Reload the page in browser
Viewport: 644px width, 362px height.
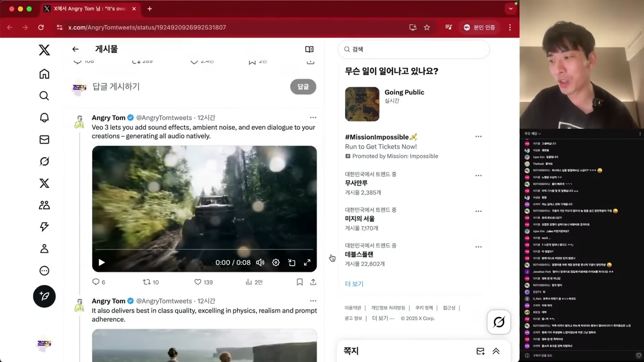[x=41, y=28]
